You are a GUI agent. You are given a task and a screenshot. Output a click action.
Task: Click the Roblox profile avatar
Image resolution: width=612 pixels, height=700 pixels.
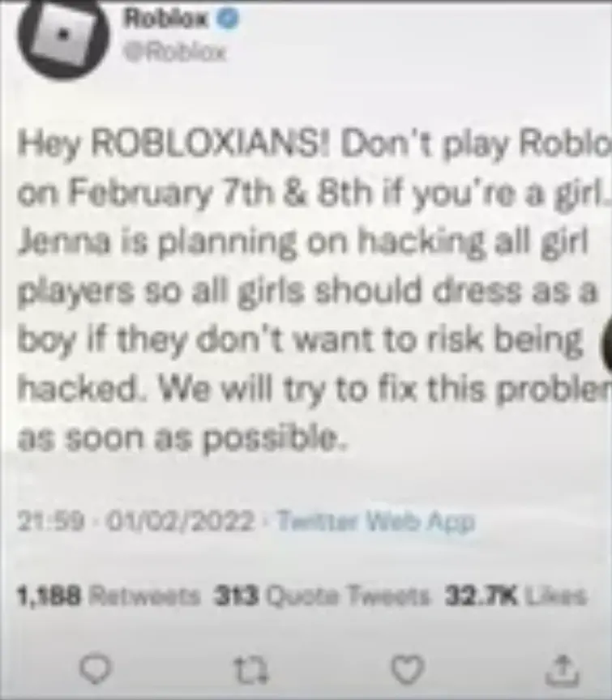[x=63, y=36]
